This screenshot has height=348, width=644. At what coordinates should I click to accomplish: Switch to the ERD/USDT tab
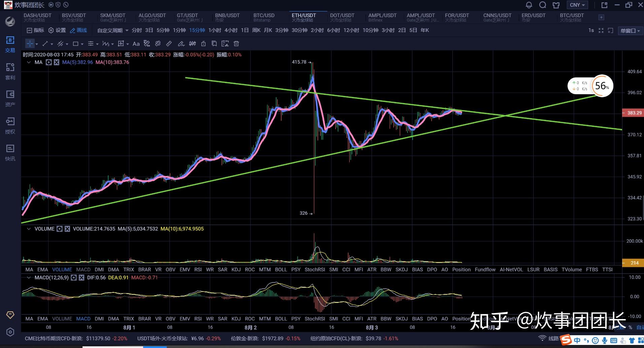click(534, 18)
